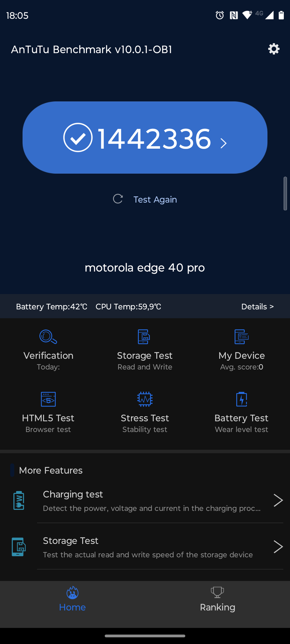
Task: Switch to the Ranking tab
Action: (x=217, y=599)
